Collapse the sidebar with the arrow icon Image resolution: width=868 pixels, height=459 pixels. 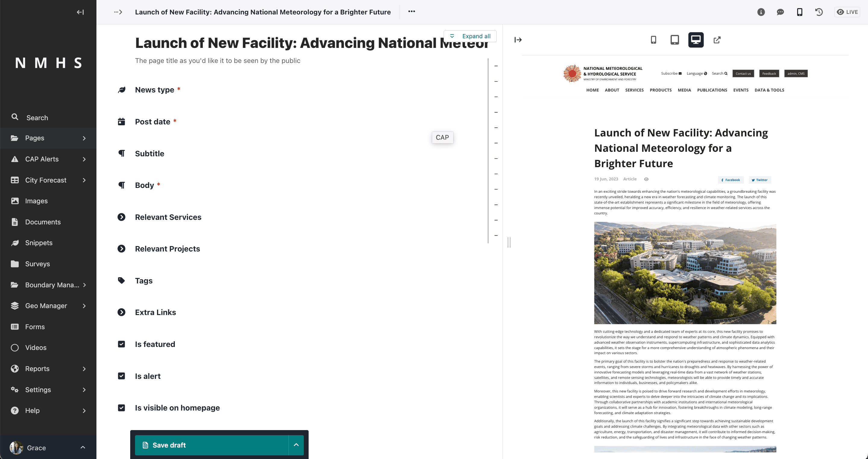pyautogui.click(x=80, y=12)
